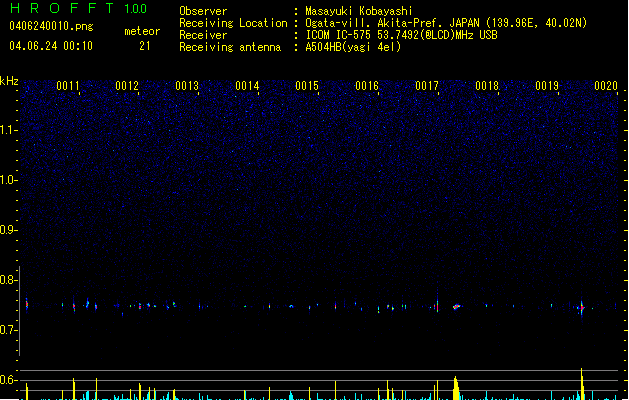Click the timestamp 04.06.24 00:10
Screen dimensions: 629x400
[51, 46]
